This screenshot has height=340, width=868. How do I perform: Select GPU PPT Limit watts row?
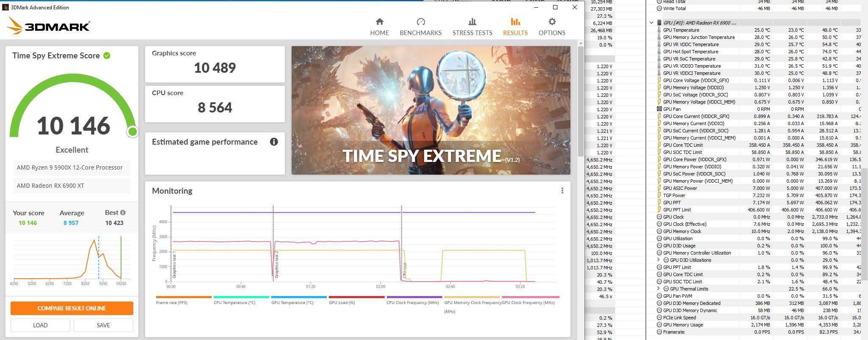758,210
